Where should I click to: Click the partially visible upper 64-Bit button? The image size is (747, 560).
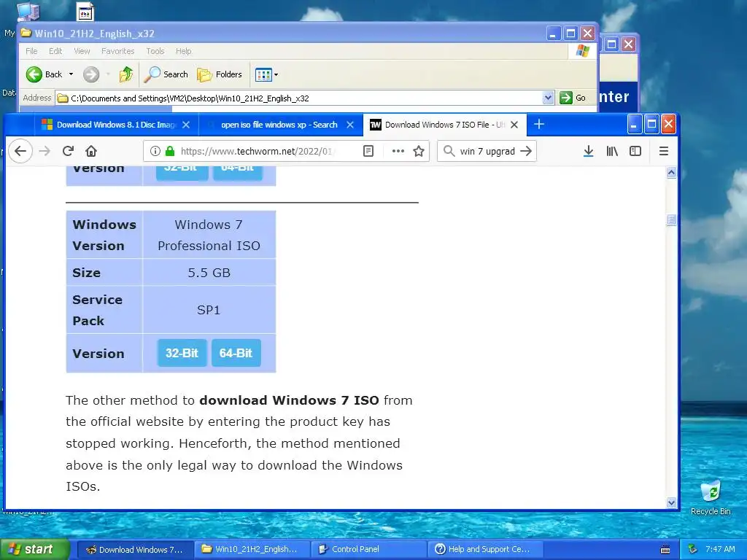pos(237,172)
